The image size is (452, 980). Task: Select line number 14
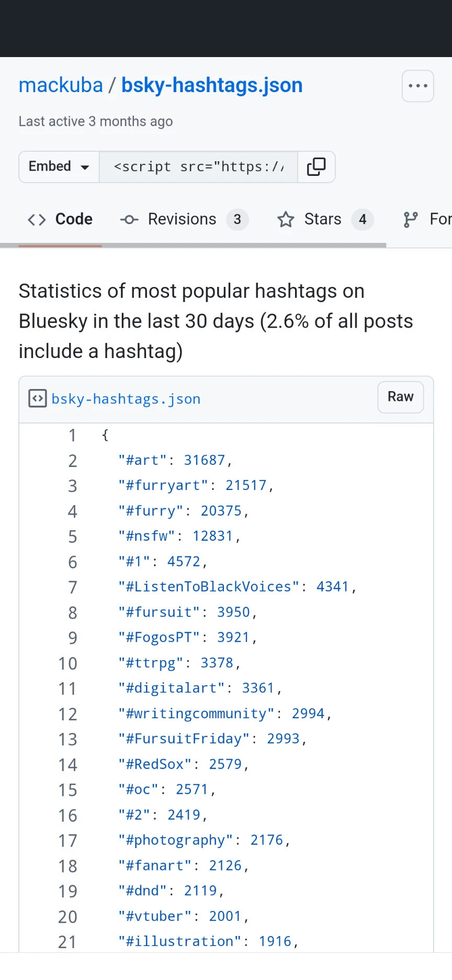(x=67, y=765)
